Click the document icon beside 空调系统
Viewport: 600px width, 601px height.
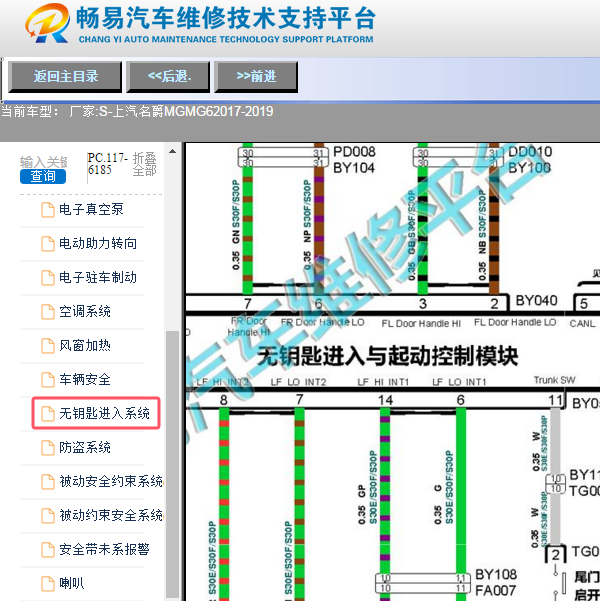48,312
